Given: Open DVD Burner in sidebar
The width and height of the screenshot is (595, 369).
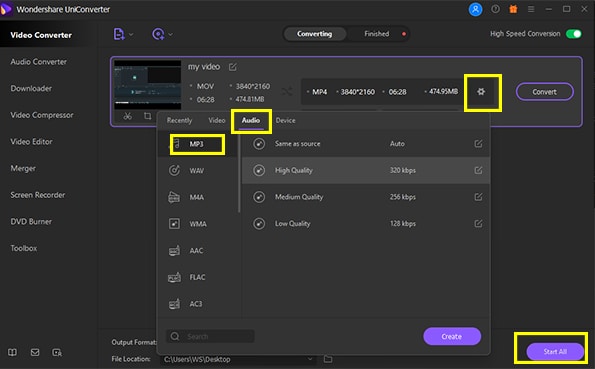Looking at the screenshot, I should (31, 221).
